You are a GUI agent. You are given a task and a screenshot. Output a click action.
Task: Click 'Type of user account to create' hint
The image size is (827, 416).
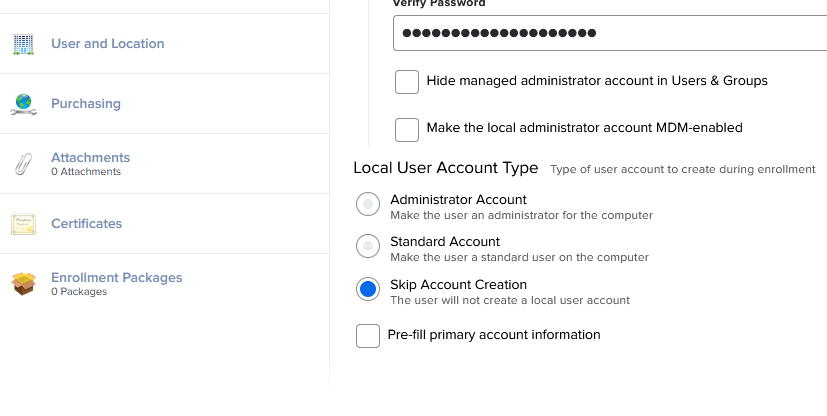[683, 169]
